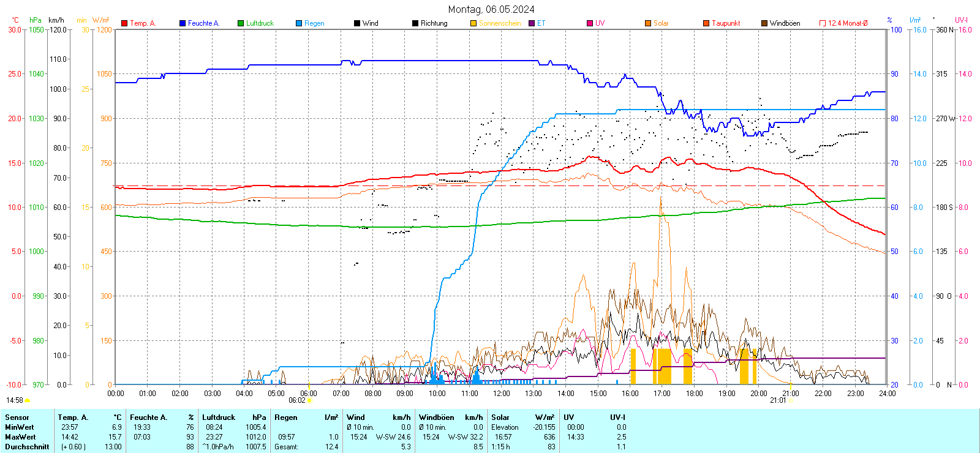Click the Windböen column header in table
Image resolution: width=980 pixels, height=453 pixels.
click(x=437, y=417)
